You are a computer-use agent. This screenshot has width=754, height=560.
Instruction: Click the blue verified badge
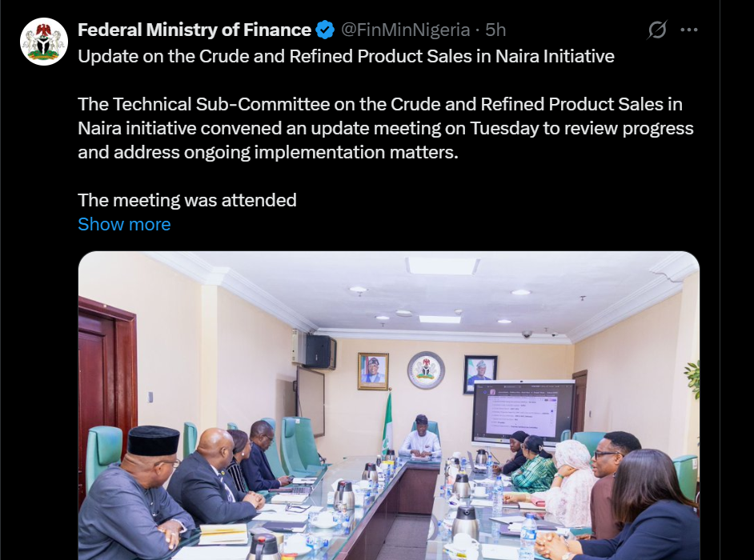(x=325, y=30)
